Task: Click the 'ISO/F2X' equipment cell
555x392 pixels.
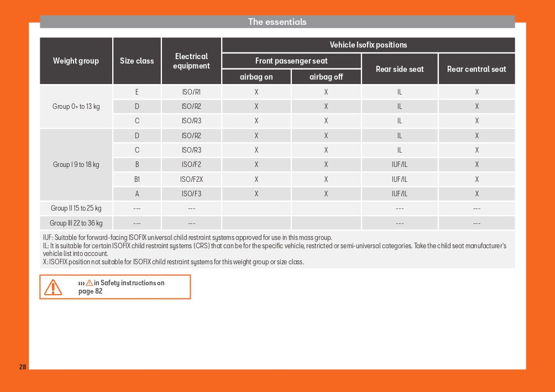Action: click(191, 179)
